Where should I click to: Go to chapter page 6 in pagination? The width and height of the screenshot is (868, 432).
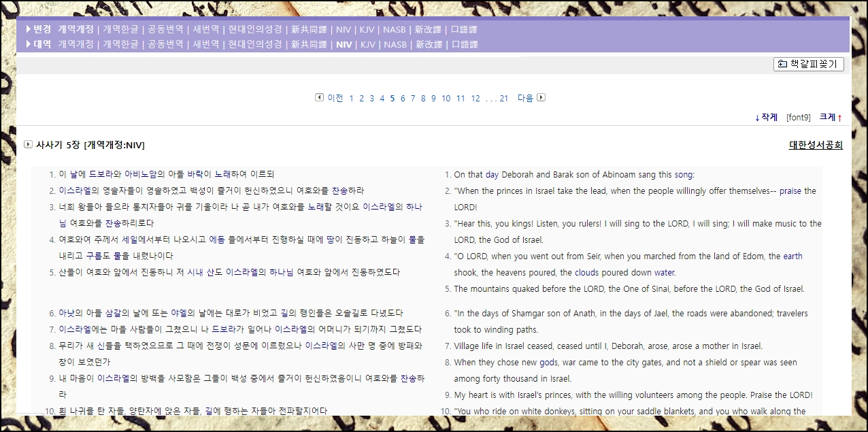point(403,98)
